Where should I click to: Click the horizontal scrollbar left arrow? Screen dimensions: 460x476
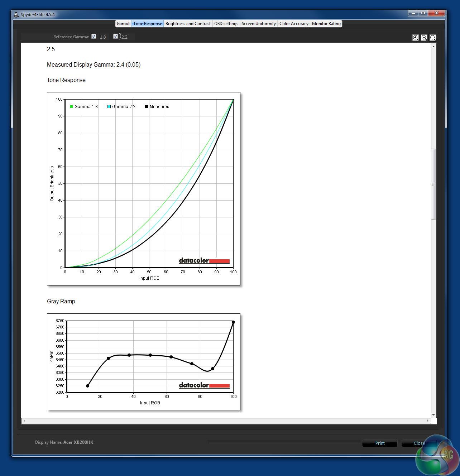pos(24,420)
